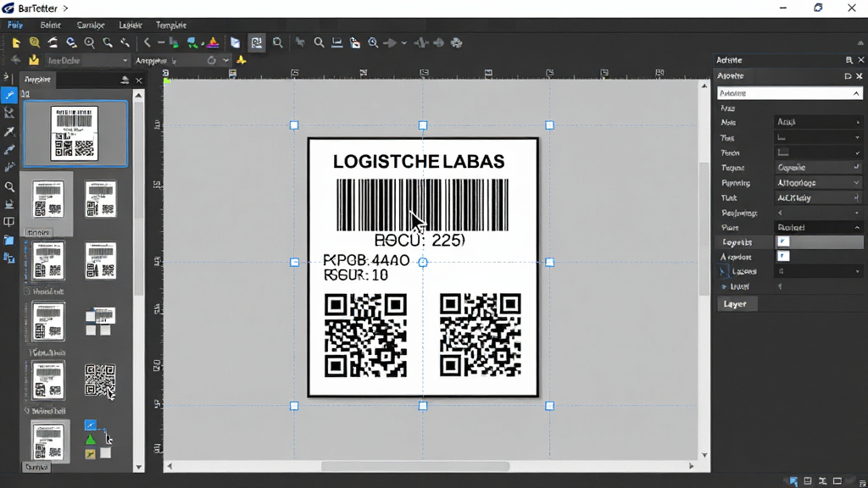868x488 pixels.
Task: Click the blue arrow status bar icon
Action: click(x=793, y=481)
